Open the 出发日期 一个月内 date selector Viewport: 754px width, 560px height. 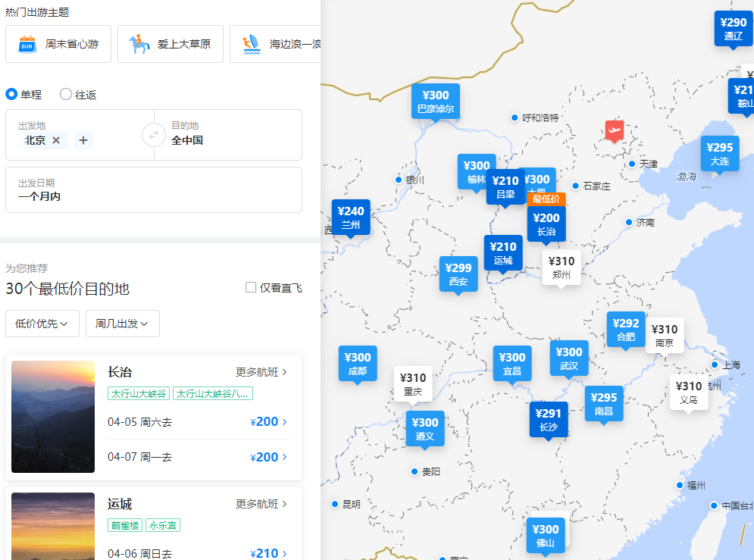pyautogui.click(x=154, y=189)
